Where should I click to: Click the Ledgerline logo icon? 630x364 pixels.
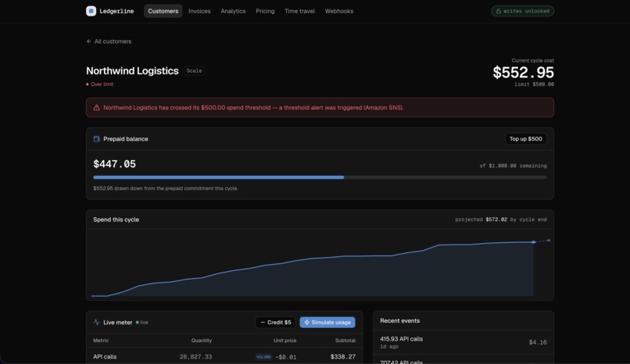point(91,11)
